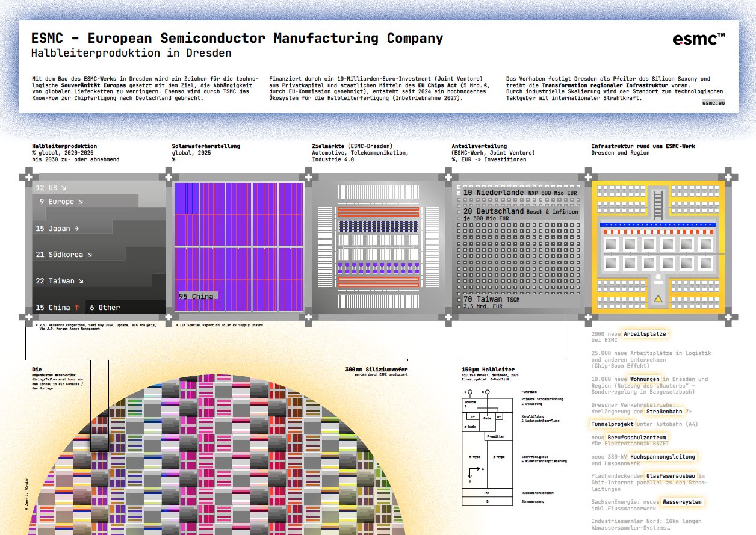Click the 'Halbleiterproduktion' panel heading
This screenshot has height=535, width=756.
tap(64, 146)
